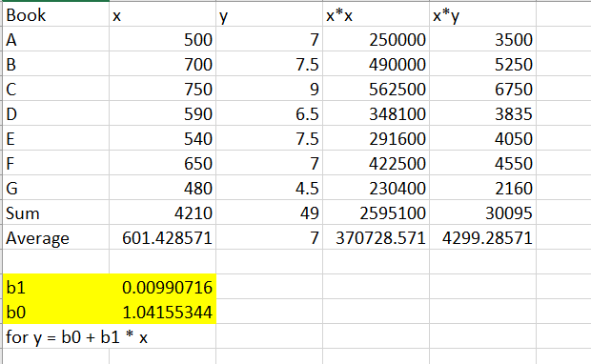Select cell with value 422500
This screenshot has width=591, height=364.
coord(376,163)
